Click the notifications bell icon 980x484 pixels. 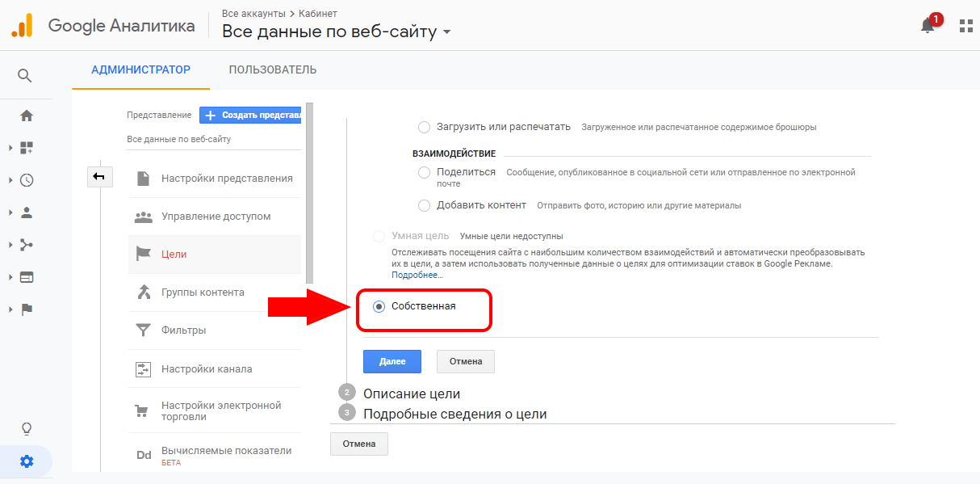click(x=928, y=25)
